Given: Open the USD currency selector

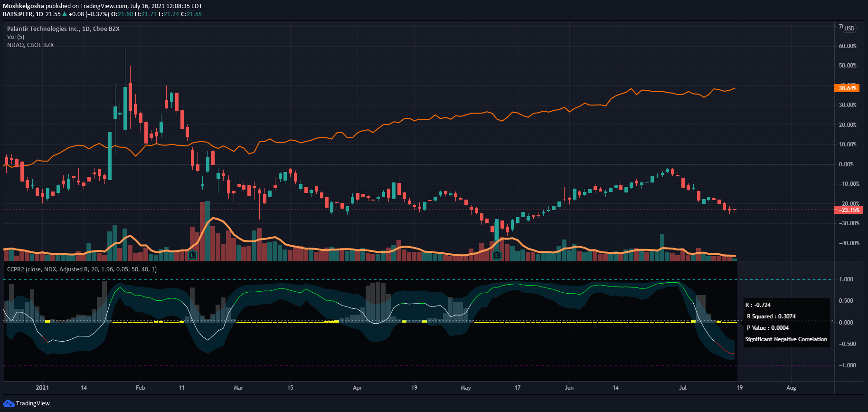Looking at the screenshot, I should tap(849, 28).
